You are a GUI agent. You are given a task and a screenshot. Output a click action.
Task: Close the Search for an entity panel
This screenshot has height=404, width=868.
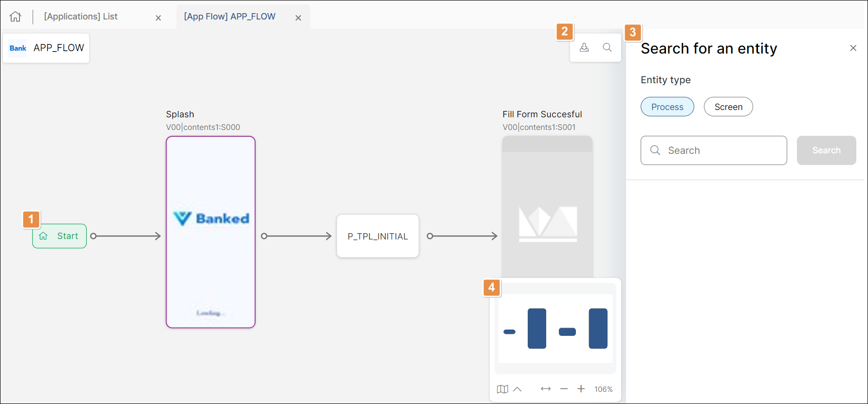coord(853,48)
